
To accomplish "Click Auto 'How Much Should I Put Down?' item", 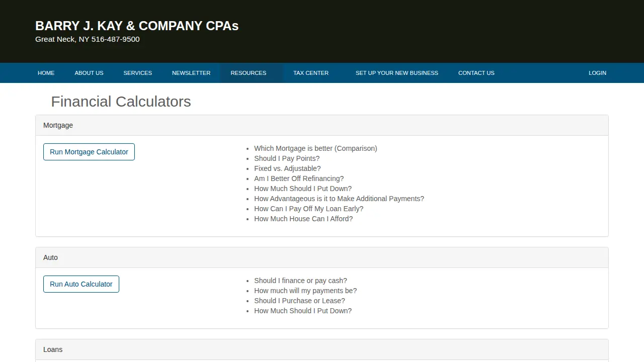I will [x=303, y=311].
